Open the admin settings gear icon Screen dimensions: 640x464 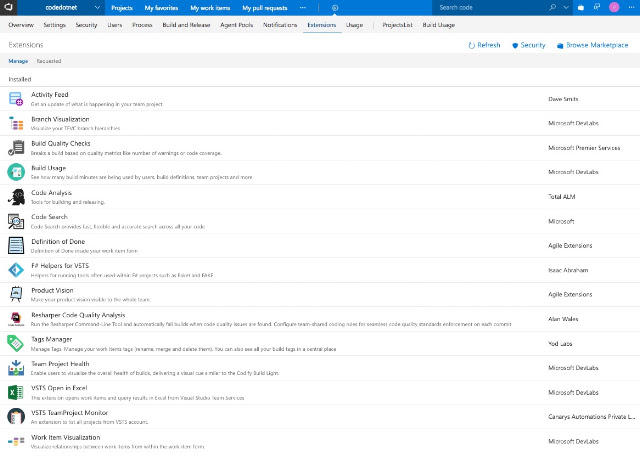(335, 8)
